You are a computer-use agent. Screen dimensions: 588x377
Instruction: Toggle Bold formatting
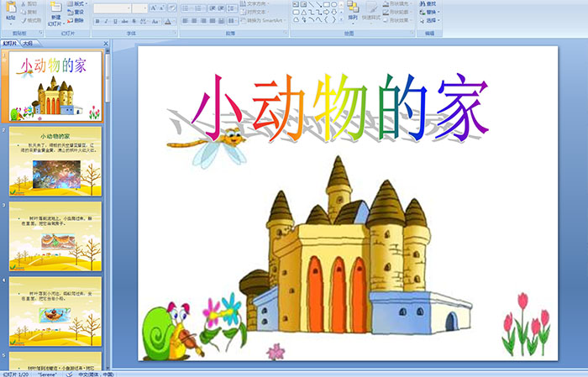click(x=97, y=22)
